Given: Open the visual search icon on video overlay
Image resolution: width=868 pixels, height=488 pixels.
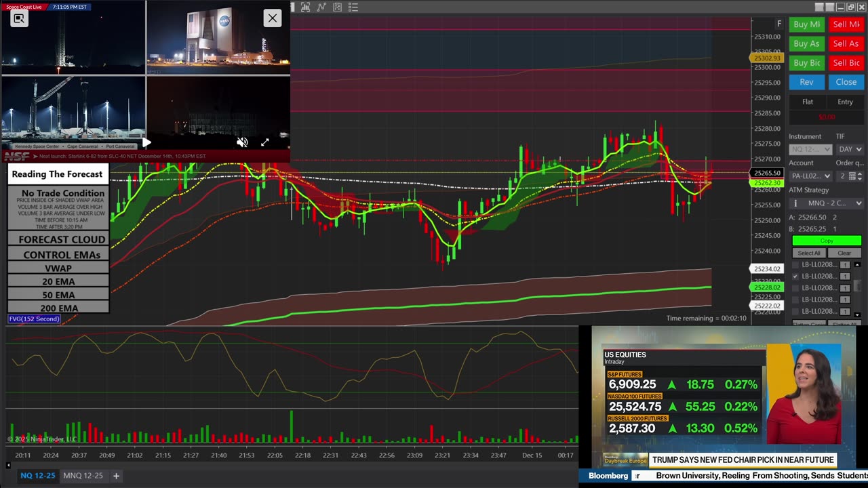Looking at the screenshot, I should 19,19.
